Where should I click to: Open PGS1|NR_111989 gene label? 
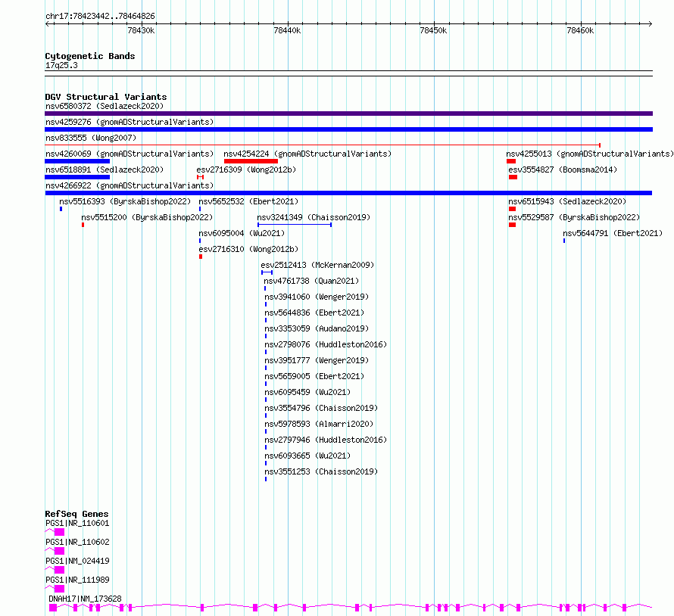coord(77,580)
